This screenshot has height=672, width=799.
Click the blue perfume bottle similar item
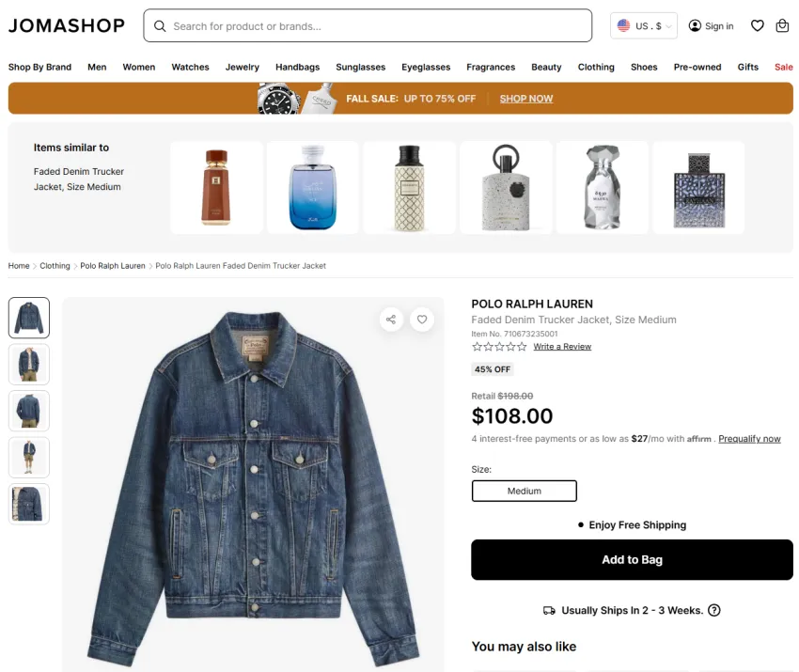312,187
